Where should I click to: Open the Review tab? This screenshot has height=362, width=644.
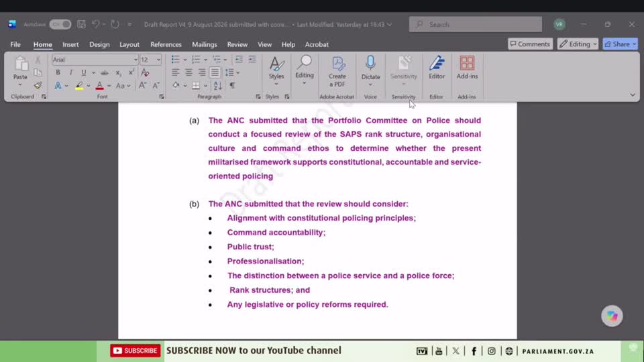(237, 44)
